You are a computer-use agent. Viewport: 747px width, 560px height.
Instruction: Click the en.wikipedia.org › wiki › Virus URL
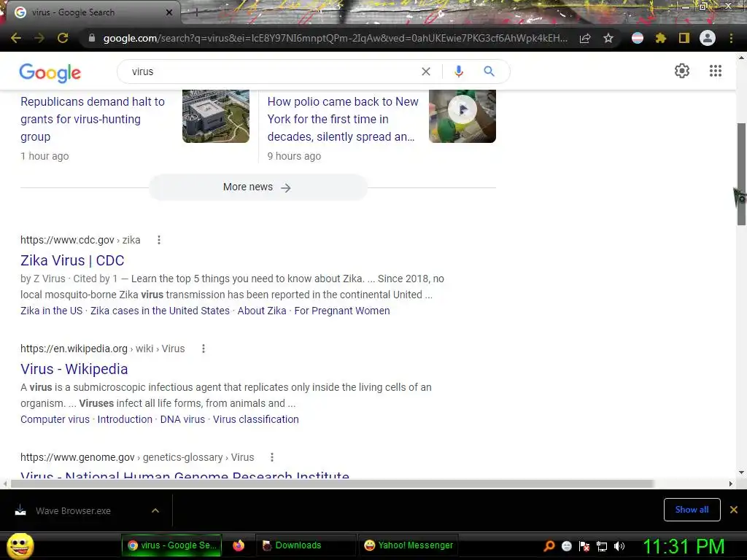click(x=102, y=349)
